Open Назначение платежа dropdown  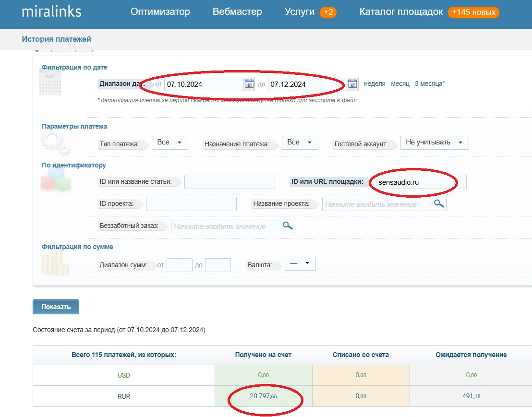point(300,143)
